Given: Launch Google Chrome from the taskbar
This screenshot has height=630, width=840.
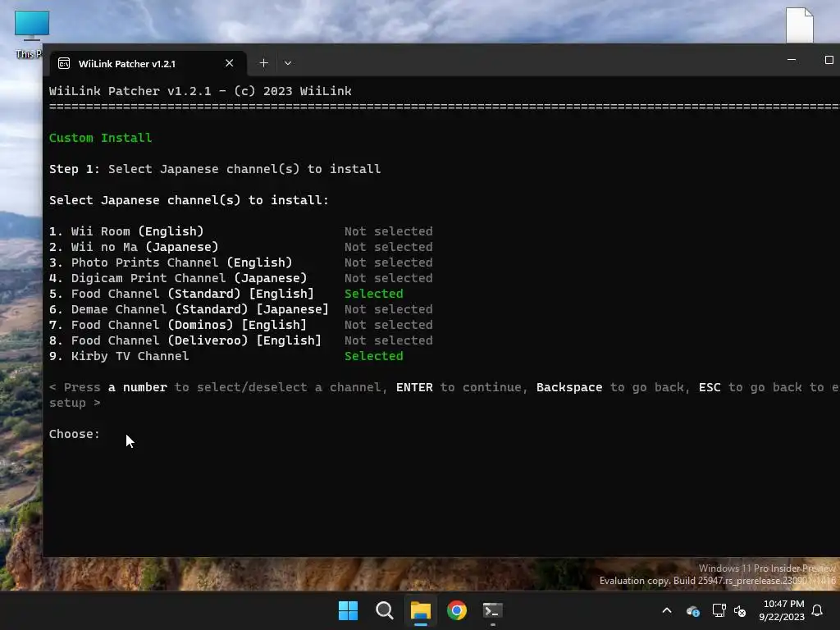Looking at the screenshot, I should (x=456, y=610).
